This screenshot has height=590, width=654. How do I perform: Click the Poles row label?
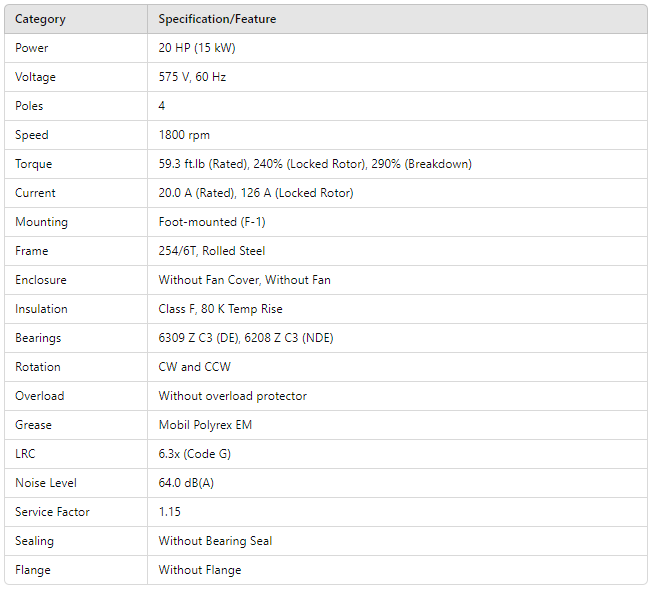30,106
